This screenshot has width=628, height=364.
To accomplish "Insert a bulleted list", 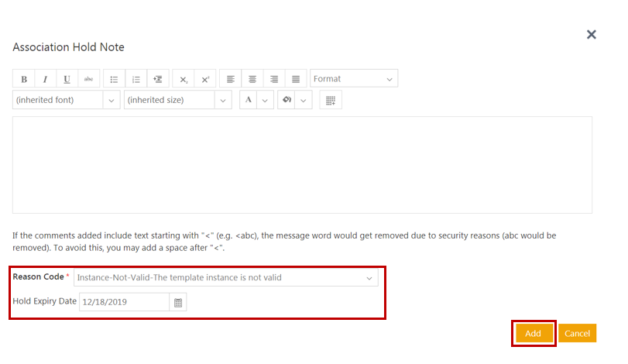I will click(x=114, y=79).
